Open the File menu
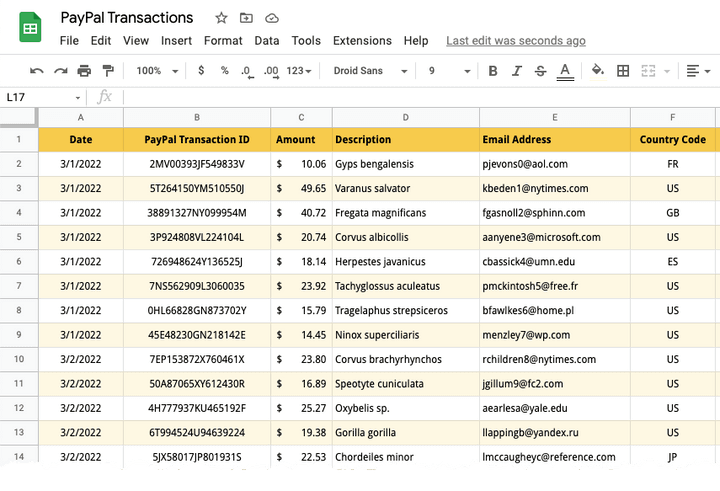Image resolution: width=720 pixels, height=491 pixels. click(x=69, y=41)
